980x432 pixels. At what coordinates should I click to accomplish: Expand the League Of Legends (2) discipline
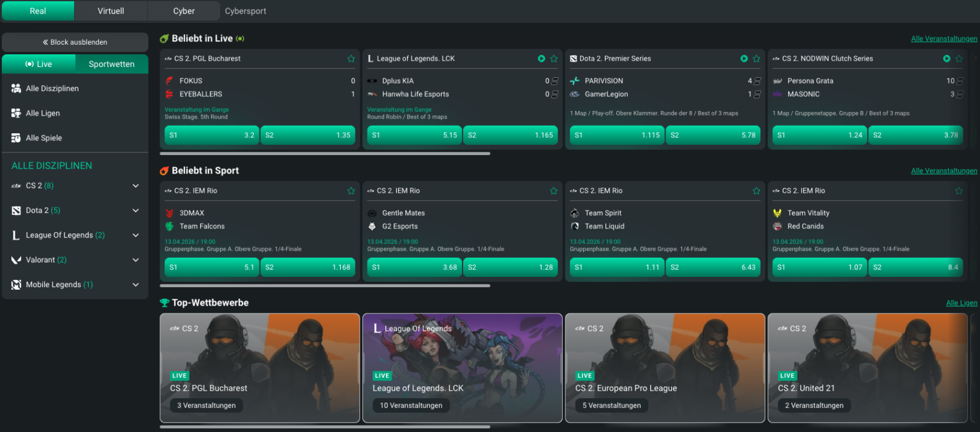pyautogui.click(x=135, y=235)
